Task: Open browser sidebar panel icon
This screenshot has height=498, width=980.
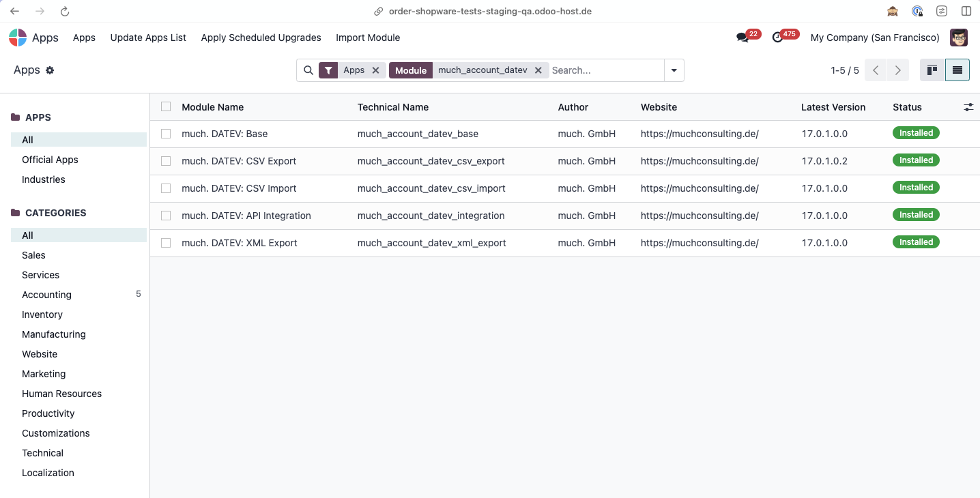Action: tap(966, 11)
